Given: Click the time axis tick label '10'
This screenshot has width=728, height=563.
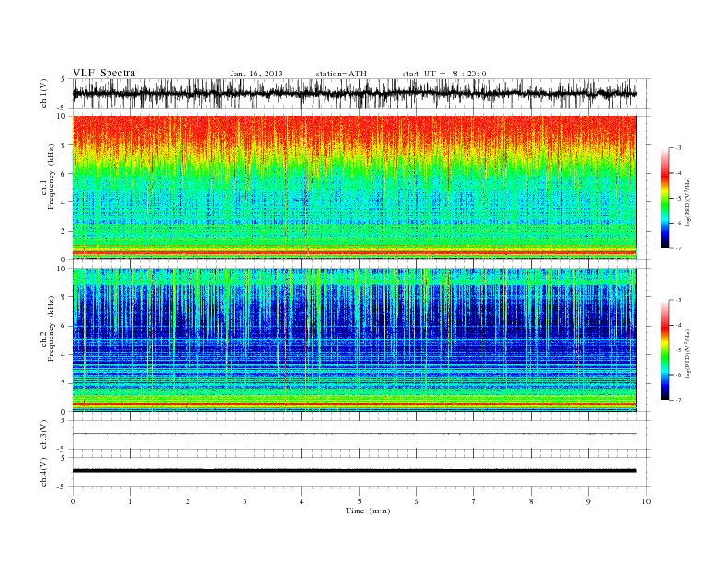Looking at the screenshot, I should [x=646, y=501].
